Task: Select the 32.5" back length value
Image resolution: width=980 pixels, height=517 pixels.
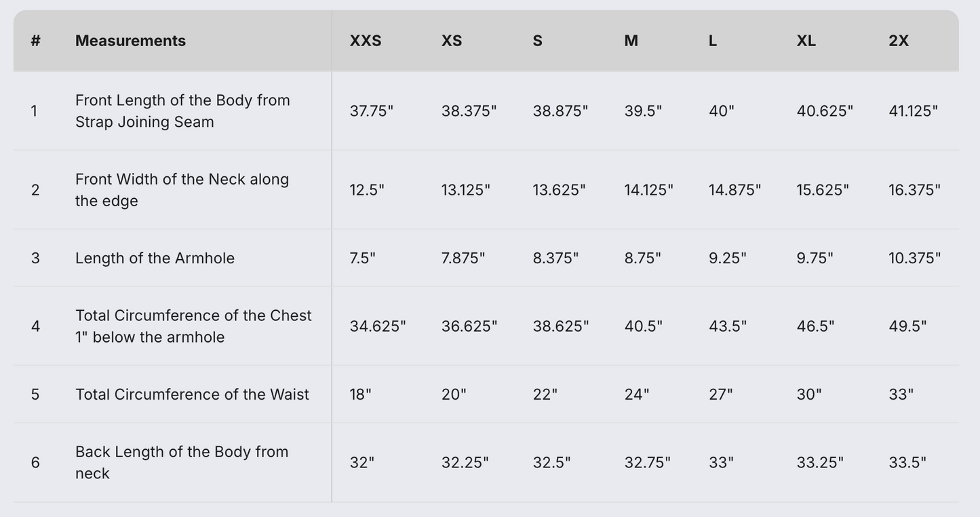Action: pos(551,463)
